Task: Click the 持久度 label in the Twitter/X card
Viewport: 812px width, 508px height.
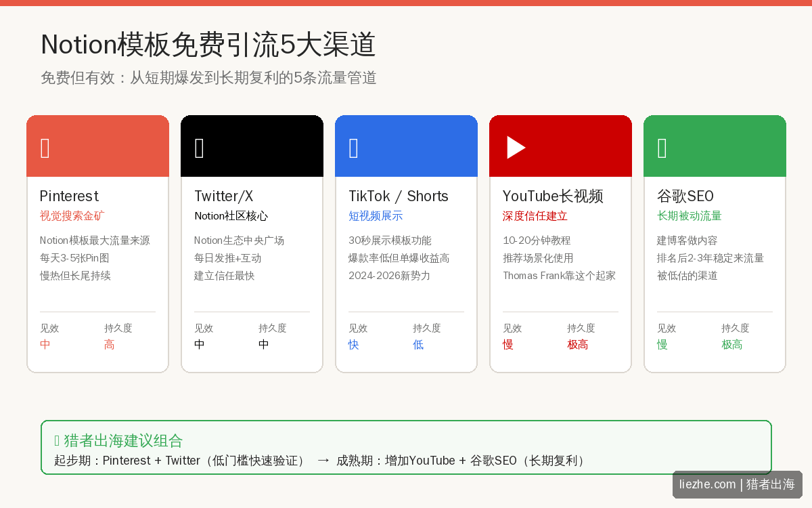Action: tap(273, 328)
